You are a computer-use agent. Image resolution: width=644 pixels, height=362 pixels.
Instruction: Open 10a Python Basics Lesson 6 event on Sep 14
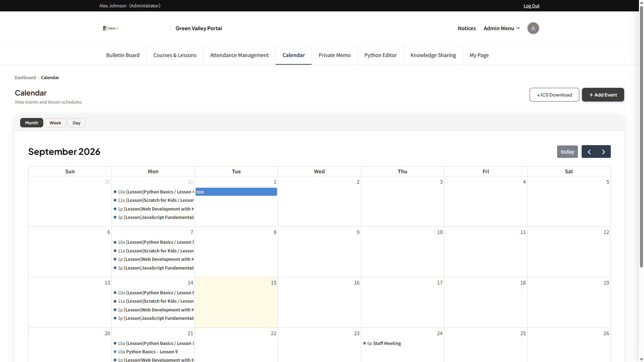[154, 293]
